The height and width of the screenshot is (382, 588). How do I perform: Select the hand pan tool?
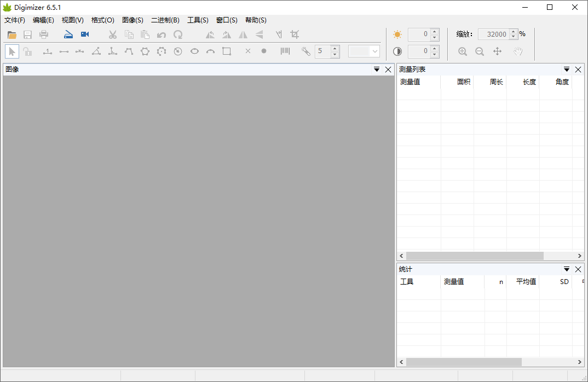click(518, 51)
